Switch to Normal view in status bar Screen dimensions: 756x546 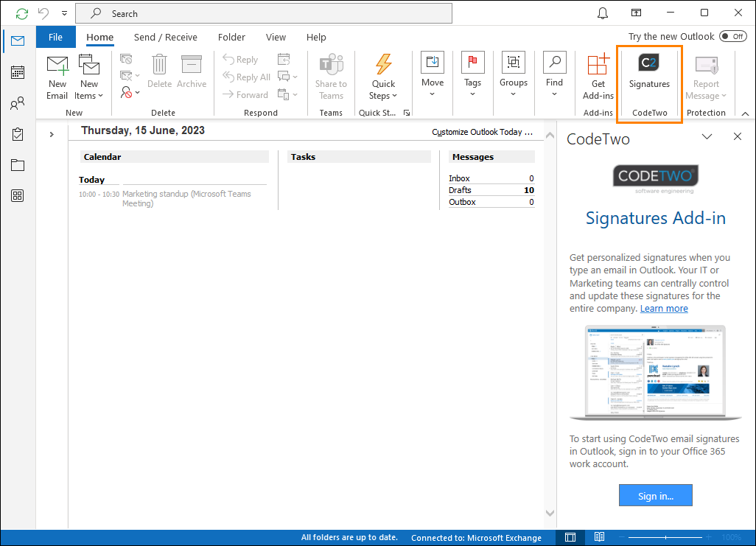pyautogui.click(x=570, y=537)
